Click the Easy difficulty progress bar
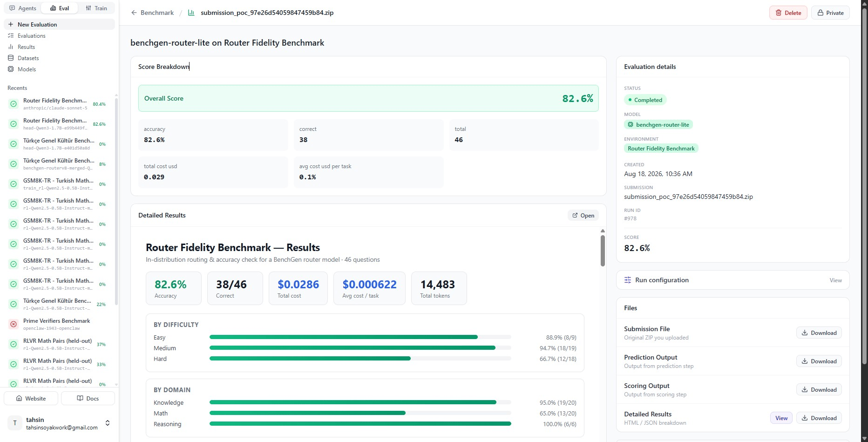This screenshot has height=442, width=868. pyautogui.click(x=360, y=337)
